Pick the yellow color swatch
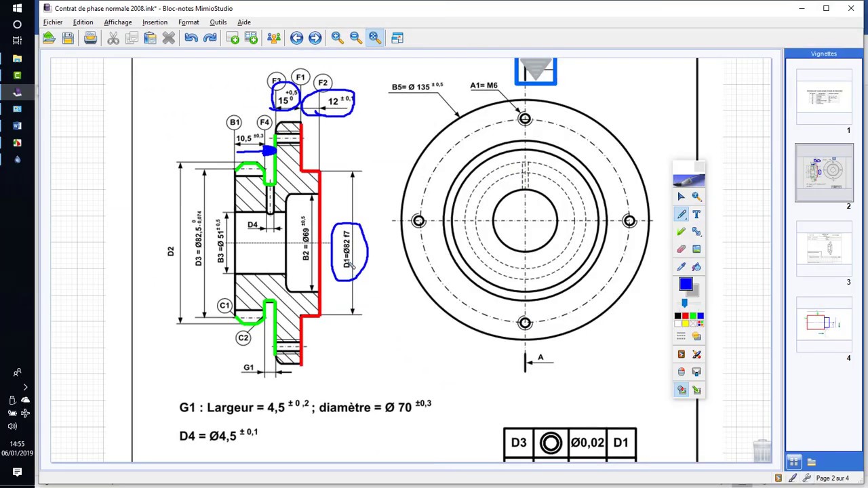Screen dimensions: 868x488 [685, 323]
